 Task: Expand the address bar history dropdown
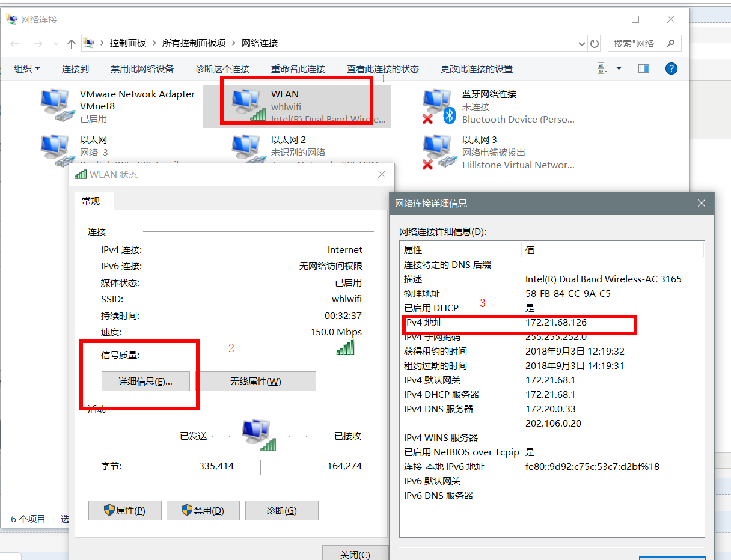pos(581,43)
